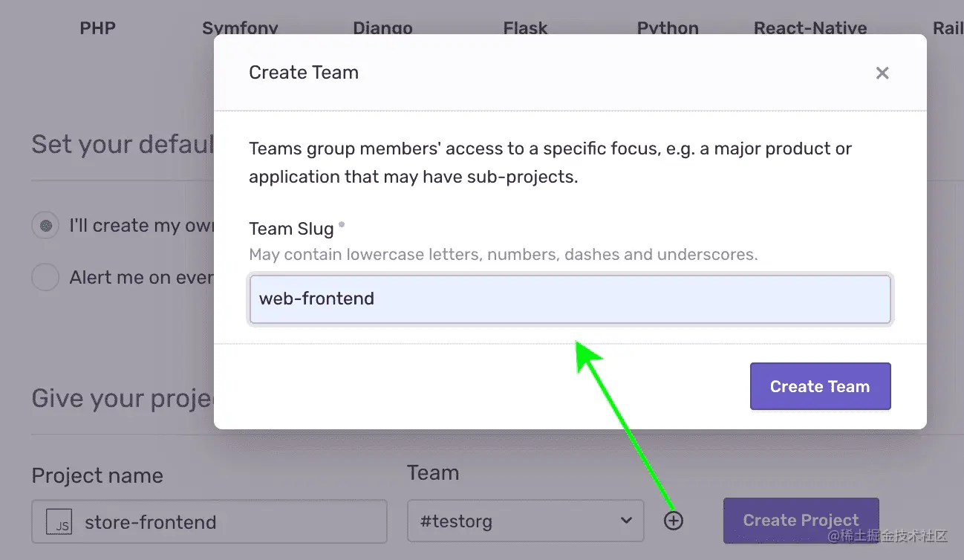Click the Team Slug input field
The height and width of the screenshot is (560, 964).
tap(570, 299)
